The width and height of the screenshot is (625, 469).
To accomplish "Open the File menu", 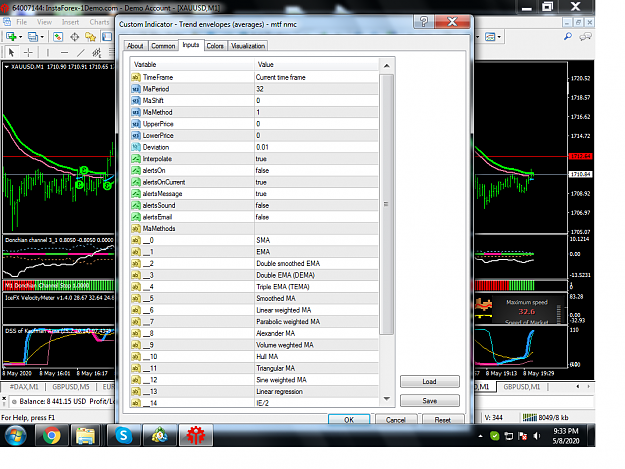I will point(22,22).
